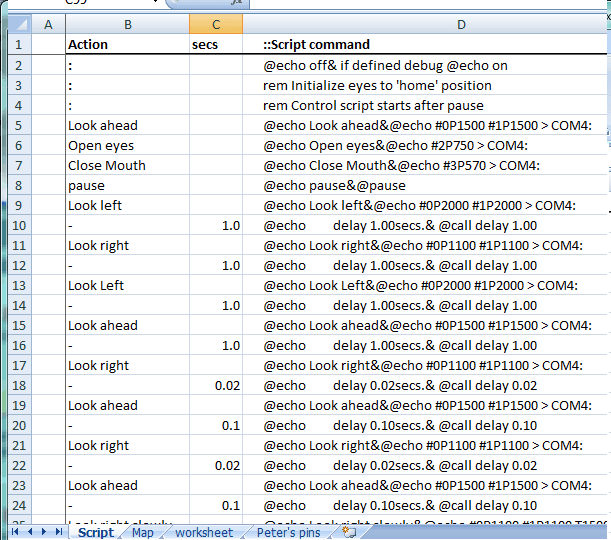
Task: Select the 'Look ahead' cell in row 23
Action: 127,485
